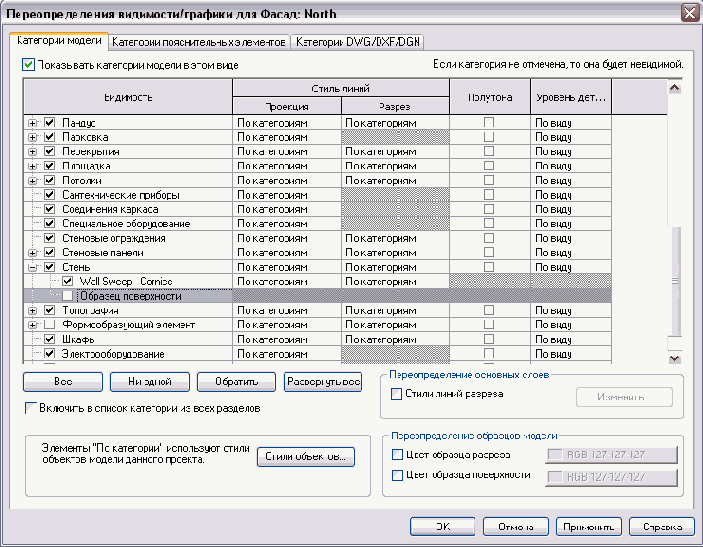Uncheck the Wall Sweep - Cornice subcategory
This screenshot has width=703, height=547.
click(x=67, y=281)
